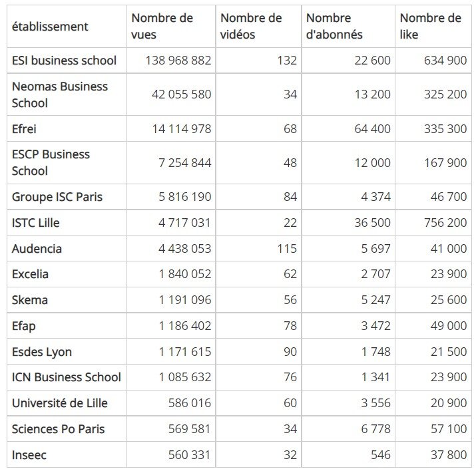Select the 'Nombre de like' header
This screenshot has width=476, height=471.
point(430,27)
